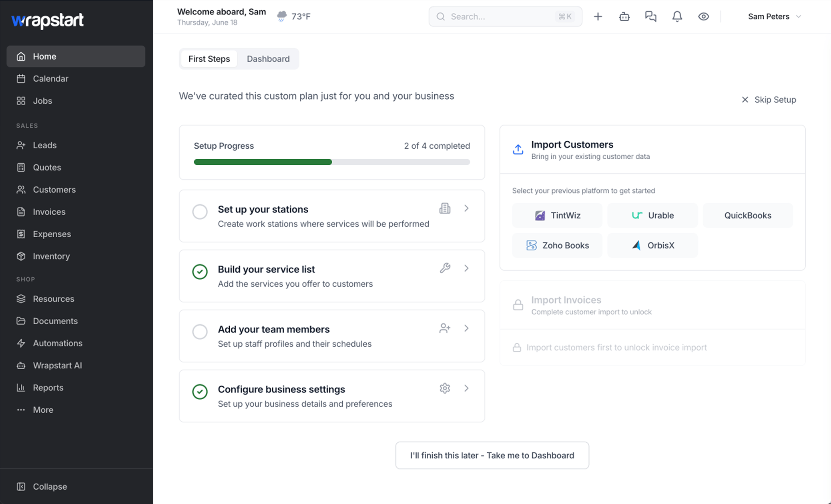The height and width of the screenshot is (504, 831).
Task: Select QuickBooks as import platform
Action: (x=748, y=215)
